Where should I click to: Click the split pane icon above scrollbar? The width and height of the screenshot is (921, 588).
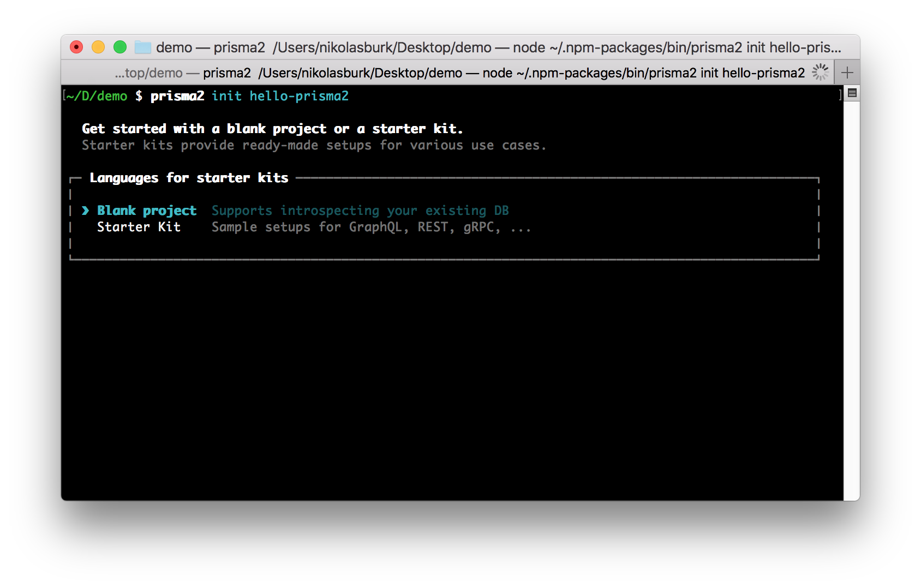[x=852, y=93]
